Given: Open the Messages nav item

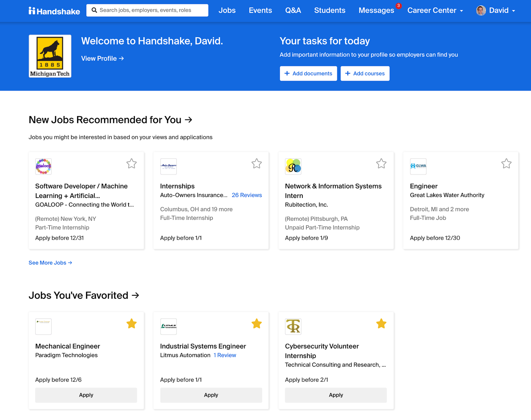Looking at the screenshot, I should tap(376, 11).
